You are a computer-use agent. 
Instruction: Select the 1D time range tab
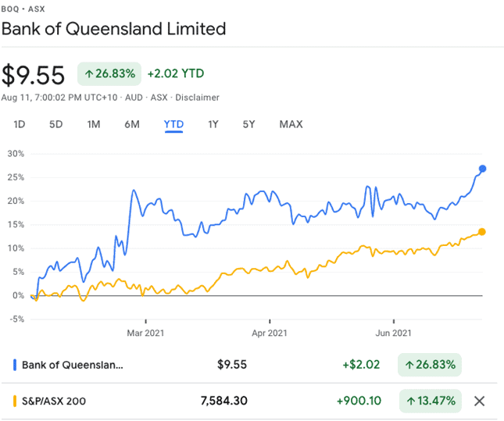click(20, 124)
